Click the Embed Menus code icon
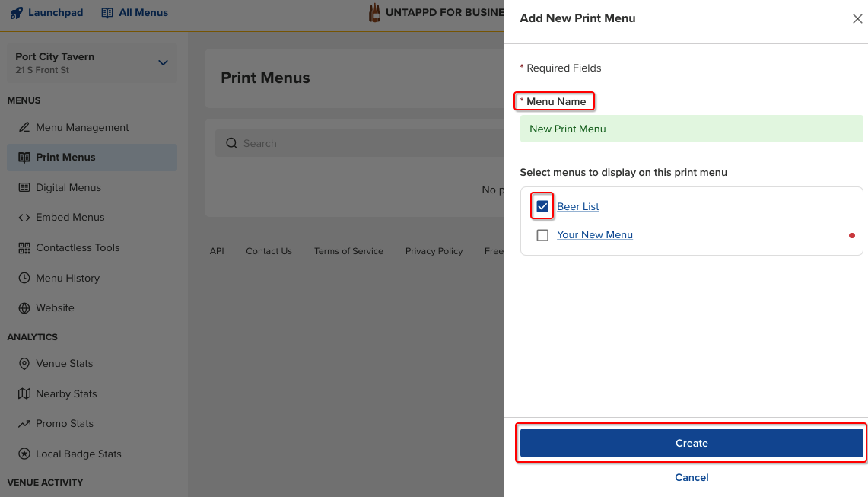The image size is (868, 497). click(24, 218)
